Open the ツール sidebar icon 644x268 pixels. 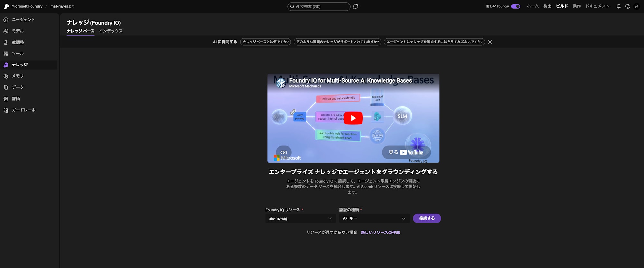pos(6,54)
